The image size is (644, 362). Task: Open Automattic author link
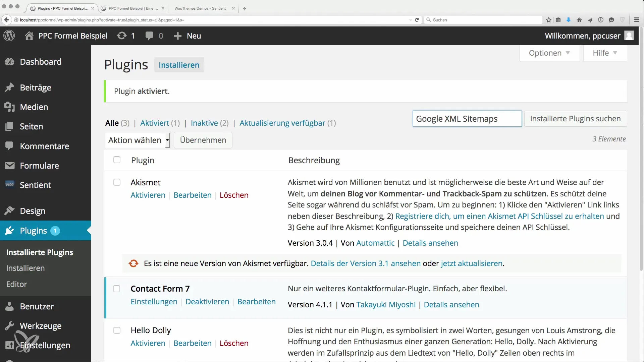375,243
